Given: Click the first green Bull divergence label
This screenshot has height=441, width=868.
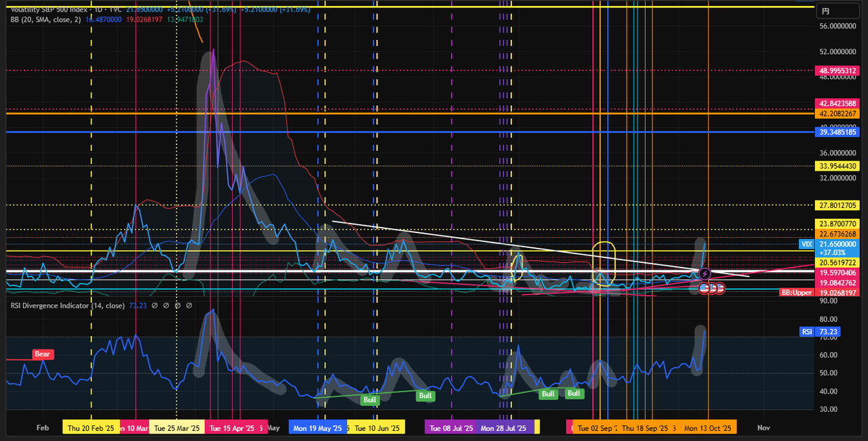Looking at the screenshot, I should point(370,400).
